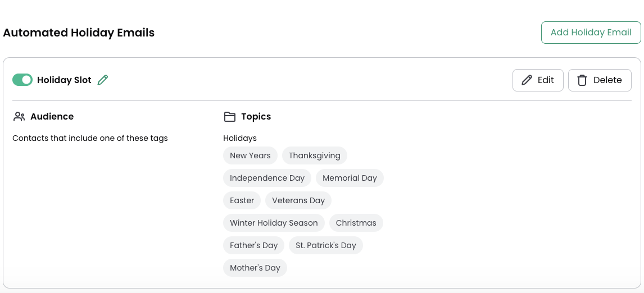Screen dimensions: 644x293
Task: Click the Independence Day chip
Action: (267, 178)
